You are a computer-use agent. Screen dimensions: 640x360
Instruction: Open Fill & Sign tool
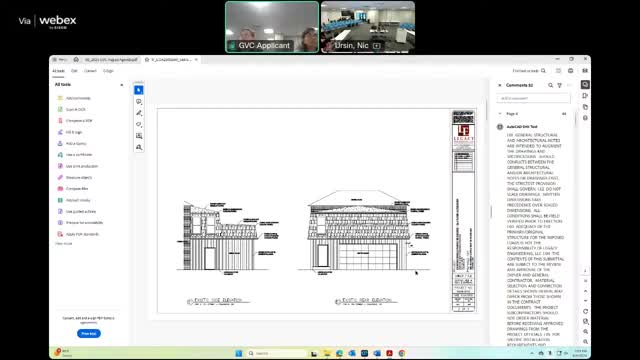pos(70,132)
